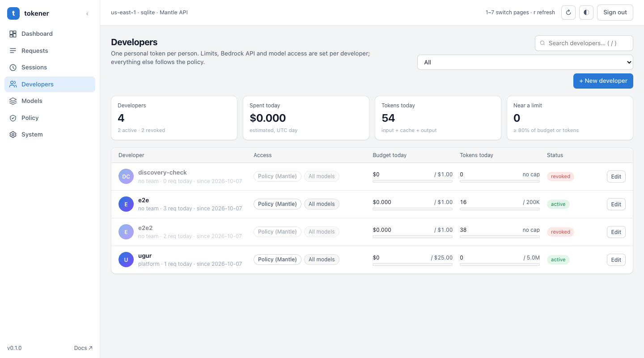Viewport: 644px width, 358px height.
Task: Click e2e's All models chip
Action: point(322,204)
